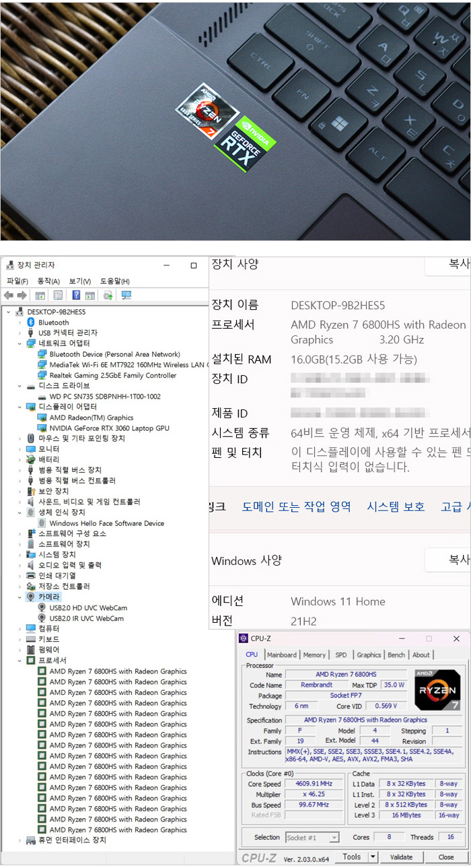The height and width of the screenshot is (868, 471).
Task: Select NVIDIA GeForce RTX 3060 Laptop GPU
Action: pos(109,428)
